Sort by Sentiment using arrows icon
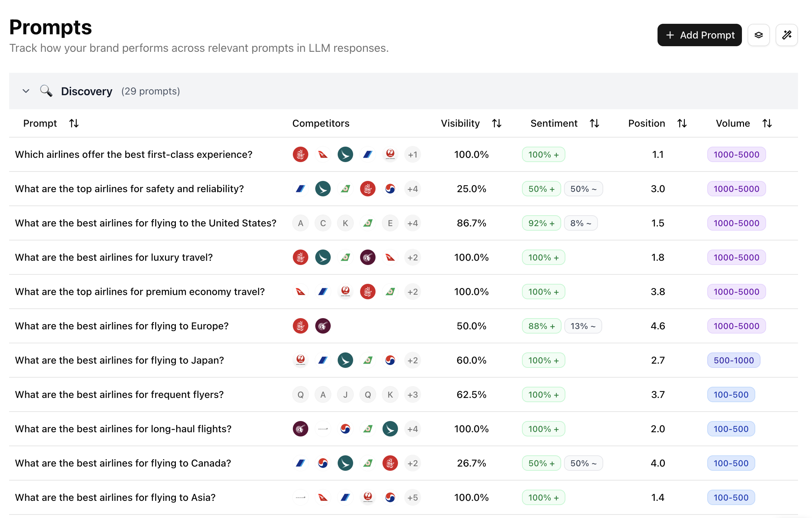812x518 pixels. tap(594, 123)
